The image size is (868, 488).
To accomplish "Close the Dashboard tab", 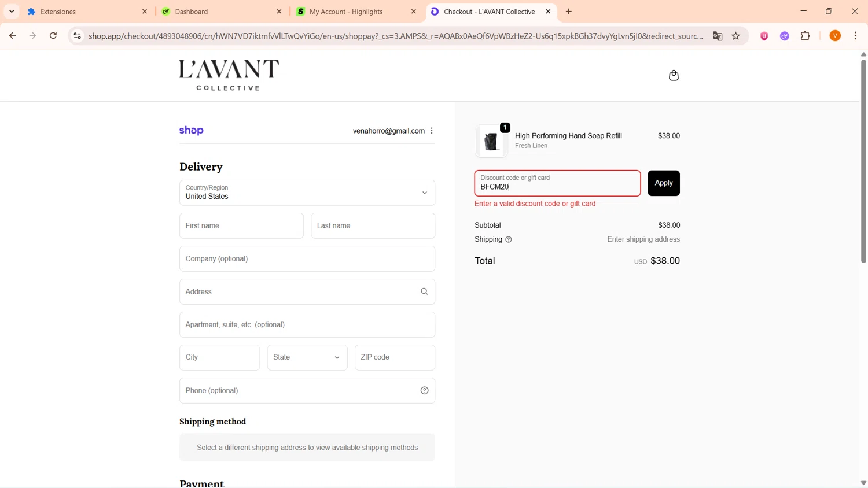I will pyautogui.click(x=279, y=12).
